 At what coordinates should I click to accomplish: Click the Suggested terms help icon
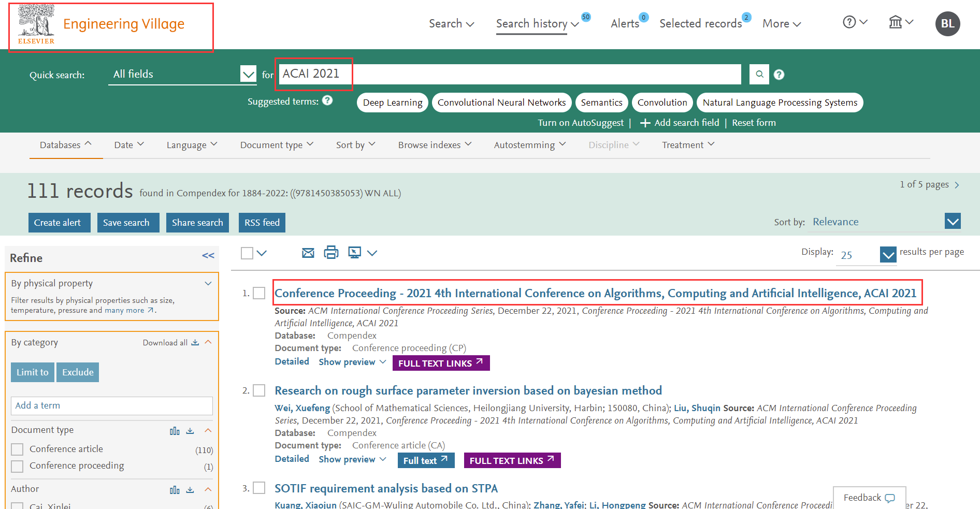click(x=327, y=100)
